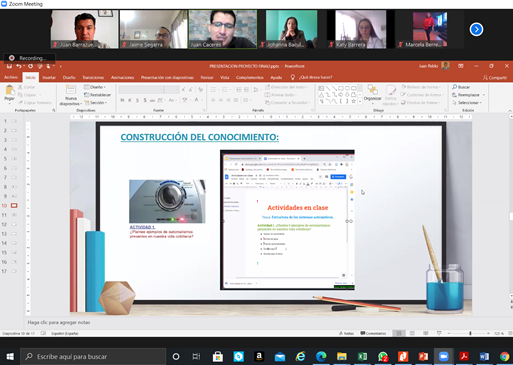The image size is (513, 365).
Task: Show next Zoom participants with arrow
Action: pos(476,29)
